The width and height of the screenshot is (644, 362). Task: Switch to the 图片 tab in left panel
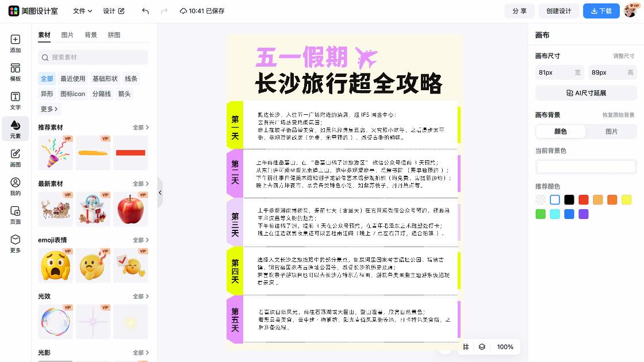(67, 35)
